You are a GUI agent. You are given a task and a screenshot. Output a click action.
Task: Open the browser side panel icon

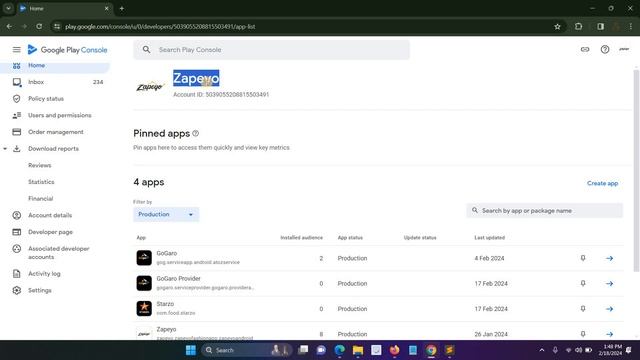click(600, 27)
